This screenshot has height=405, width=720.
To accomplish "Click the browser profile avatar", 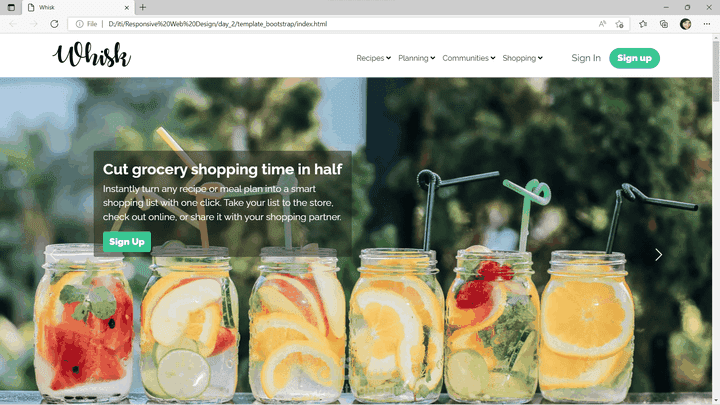I will coord(686,24).
